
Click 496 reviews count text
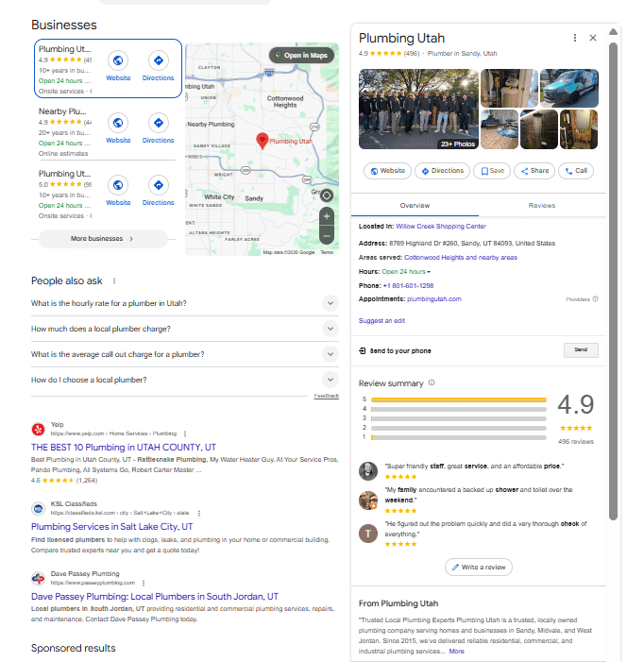coord(576,442)
